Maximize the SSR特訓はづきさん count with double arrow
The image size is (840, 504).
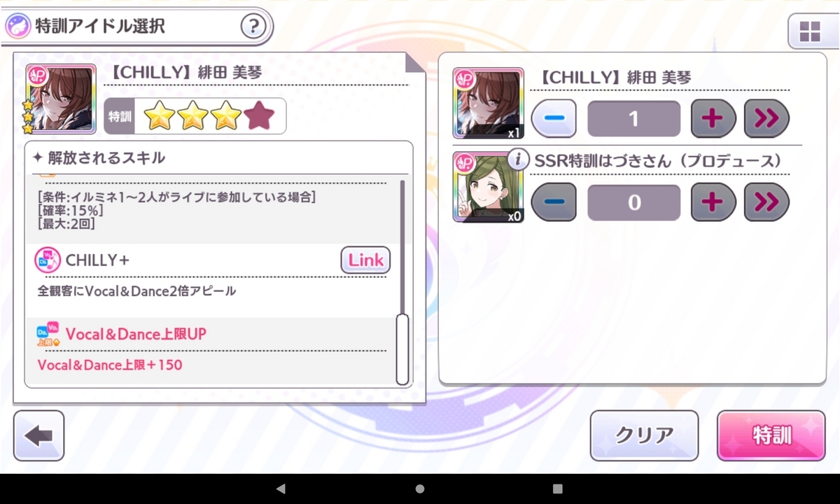point(766,202)
